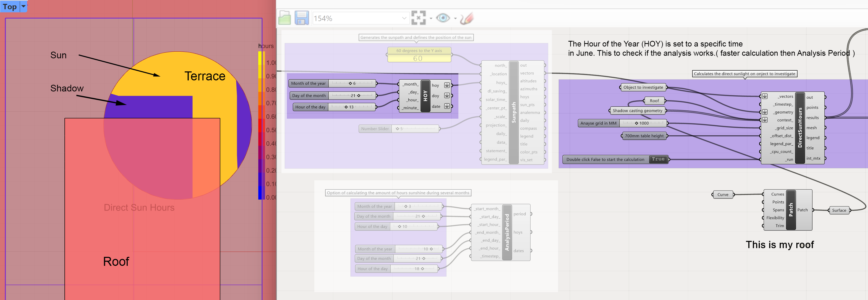Expand the preview eye options arrow
The height and width of the screenshot is (300, 868).
[x=455, y=18]
